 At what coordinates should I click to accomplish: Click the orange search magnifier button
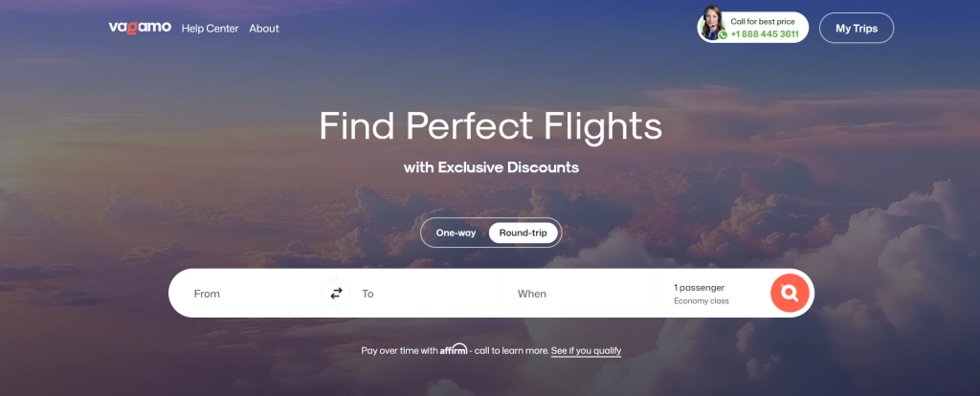pyautogui.click(x=790, y=293)
